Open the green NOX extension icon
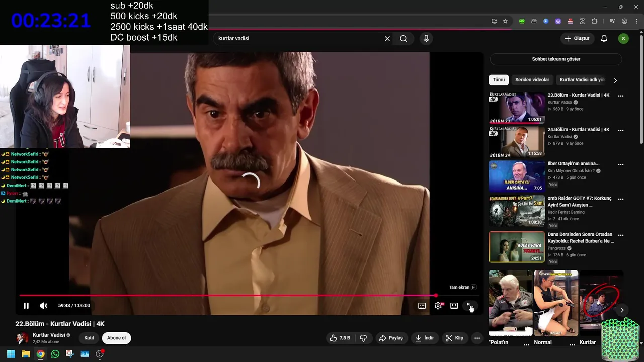Viewport: 644px width, 362px height. pyautogui.click(x=522, y=21)
